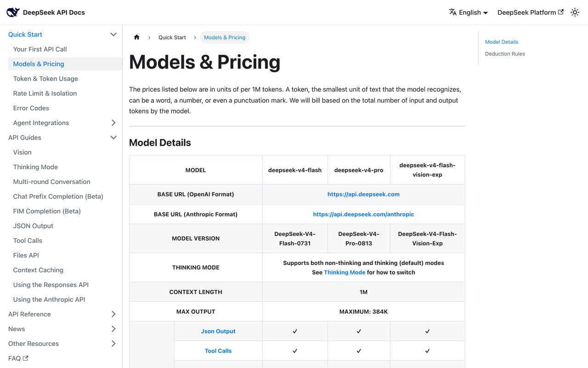Click the Model Details heading
The image size is (588, 368).
160,143
